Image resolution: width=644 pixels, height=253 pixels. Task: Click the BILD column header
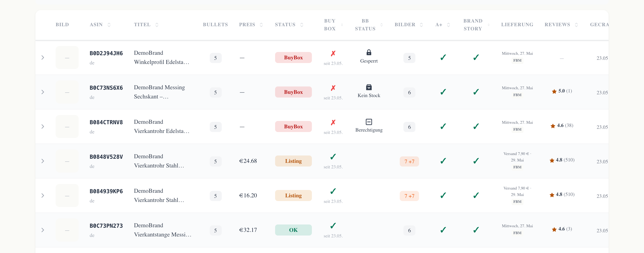click(62, 25)
